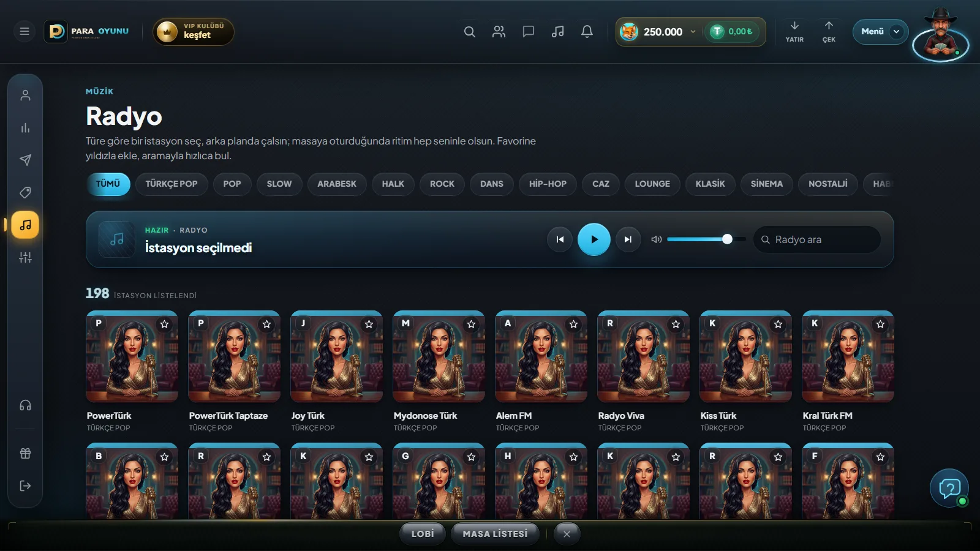Image resolution: width=980 pixels, height=551 pixels.
Task: Open the chat messages icon in header
Action: (x=529, y=31)
